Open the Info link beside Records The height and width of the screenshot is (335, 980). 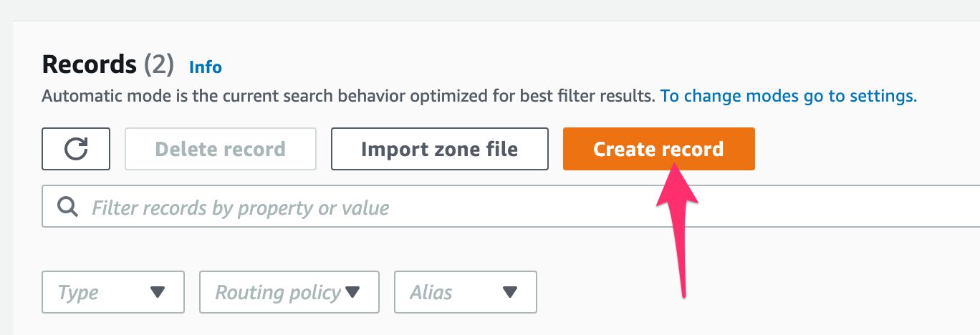(x=206, y=67)
